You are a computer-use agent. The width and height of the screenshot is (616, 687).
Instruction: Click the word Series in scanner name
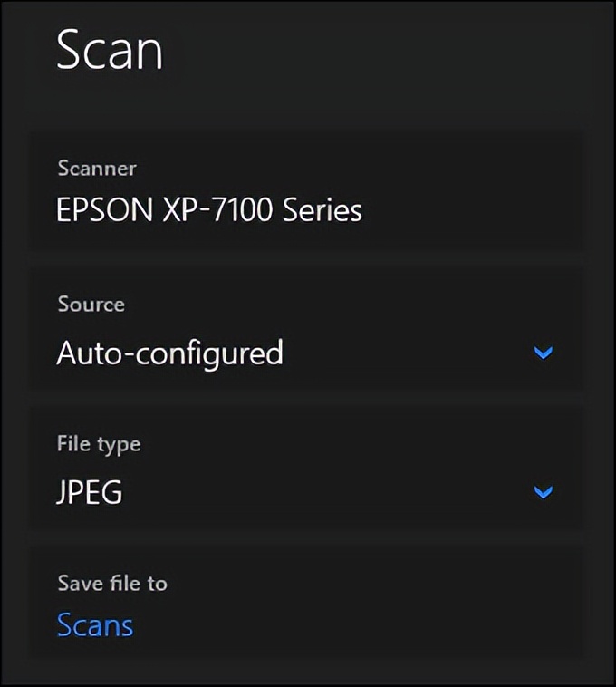pyautogui.click(x=322, y=211)
